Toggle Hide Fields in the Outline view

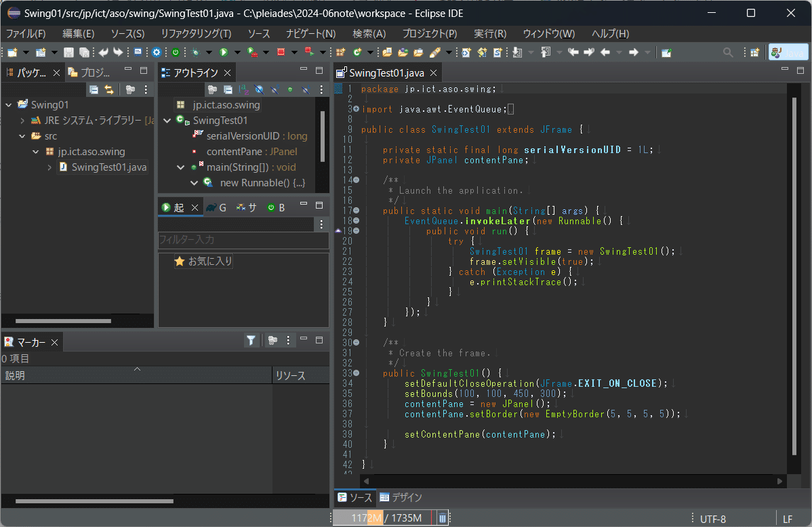click(259, 89)
